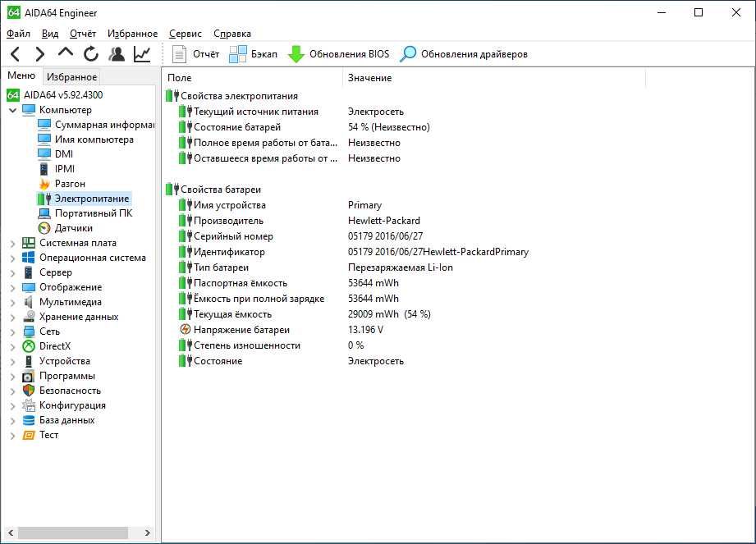
Task: Click the Безопасность shield icon
Action: tap(29, 391)
